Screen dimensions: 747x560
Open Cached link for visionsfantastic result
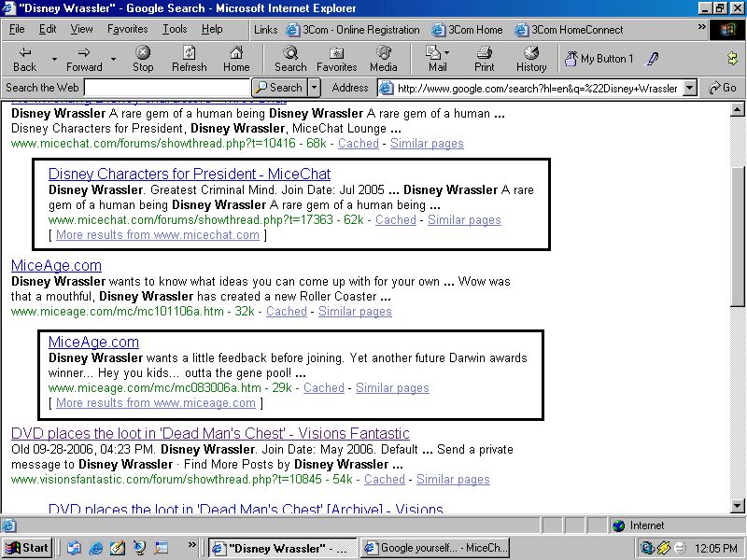coord(385,480)
